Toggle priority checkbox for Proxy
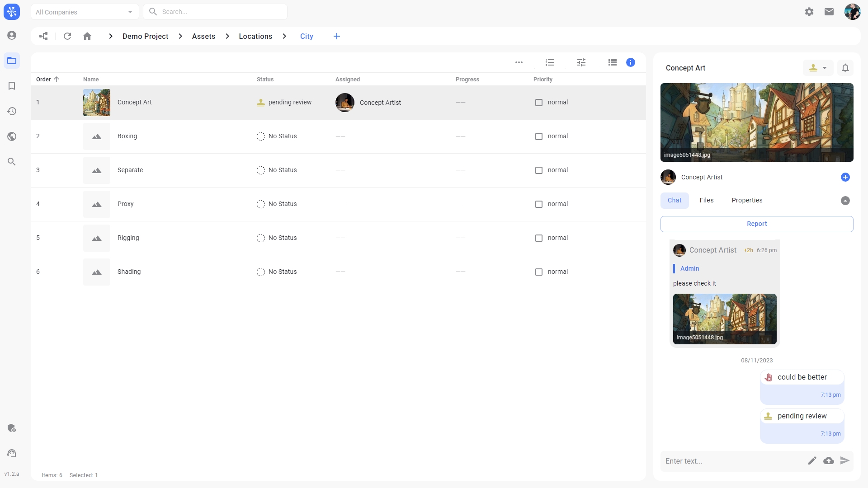This screenshot has height=488, width=868. click(539, 204)
